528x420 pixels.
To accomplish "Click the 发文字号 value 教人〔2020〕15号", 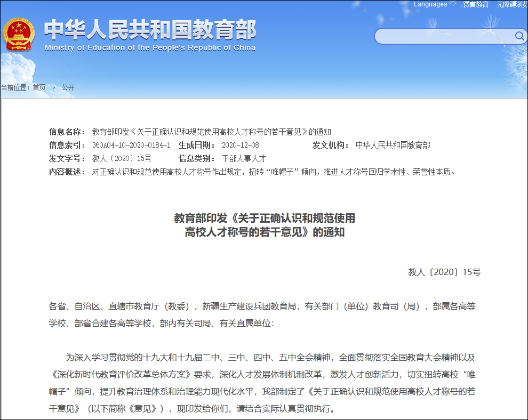I will 122,158.
